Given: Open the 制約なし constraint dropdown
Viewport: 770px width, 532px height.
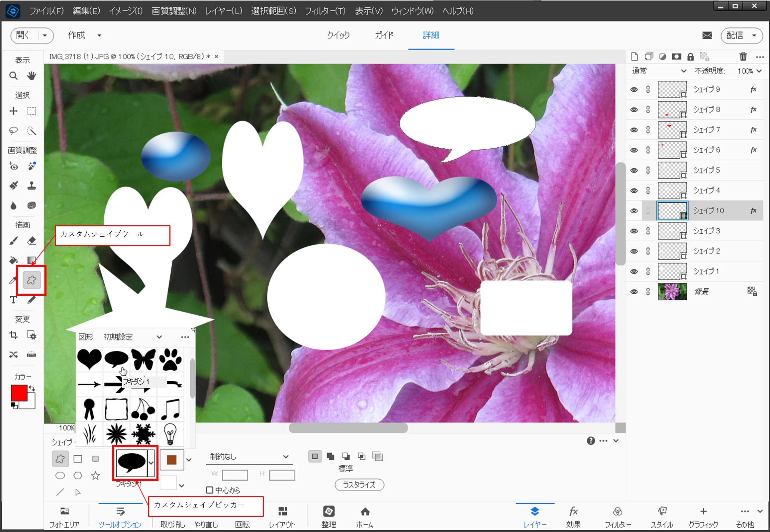Looking at the screenshot, I should tap(249, 457).
